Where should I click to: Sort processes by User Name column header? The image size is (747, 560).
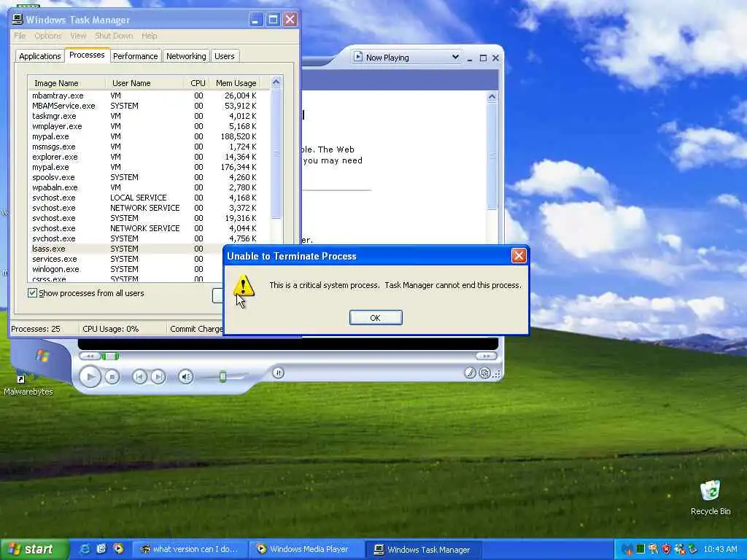tap(145, 83)
